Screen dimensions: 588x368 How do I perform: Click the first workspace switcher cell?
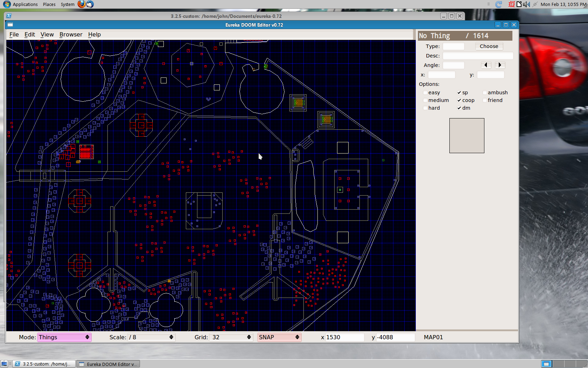pyautogui.click(x=546, y=364)
